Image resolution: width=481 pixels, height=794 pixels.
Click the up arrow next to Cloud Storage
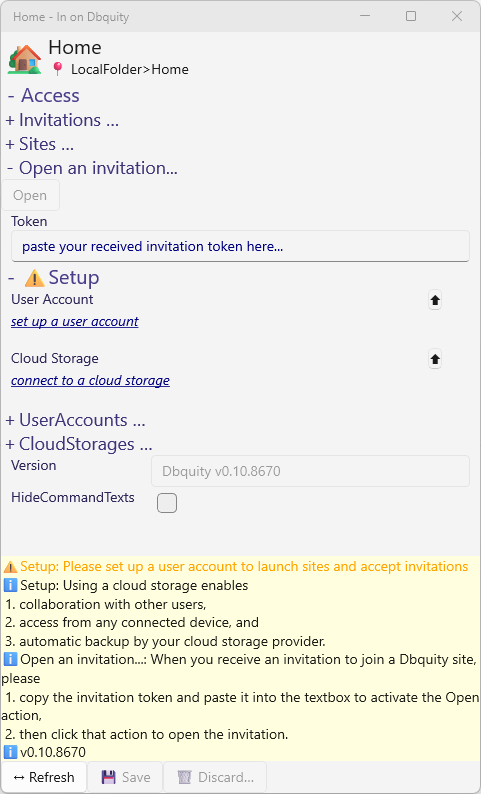435,360
